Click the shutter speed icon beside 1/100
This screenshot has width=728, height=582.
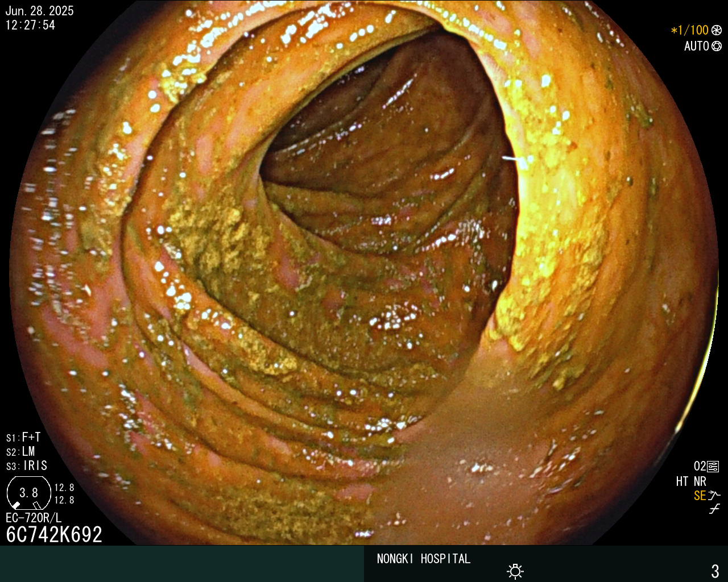717,30
